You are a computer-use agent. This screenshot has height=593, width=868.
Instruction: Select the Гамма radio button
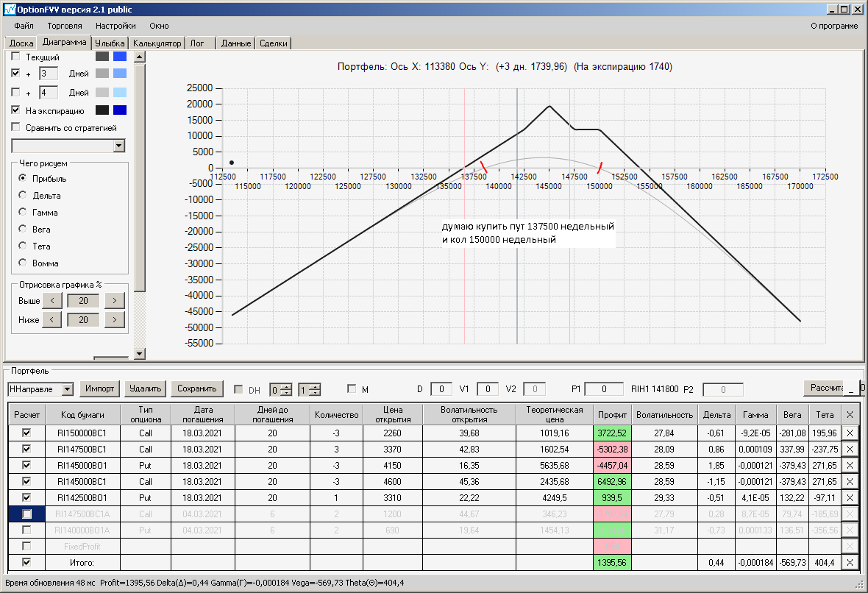click(x=22, y=212)
